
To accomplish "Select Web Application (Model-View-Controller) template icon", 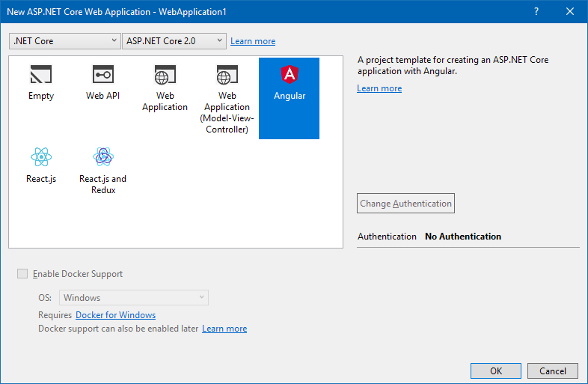I will tap(227, 74).
